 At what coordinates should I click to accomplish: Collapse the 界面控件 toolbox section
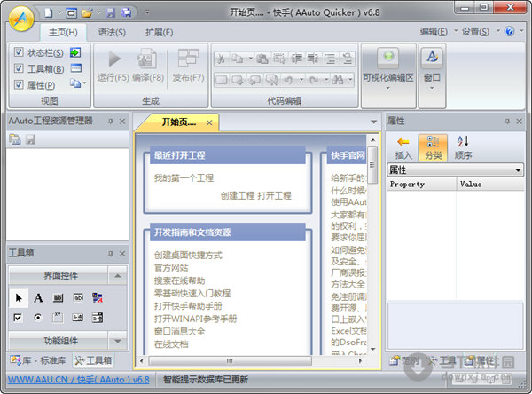117,275
